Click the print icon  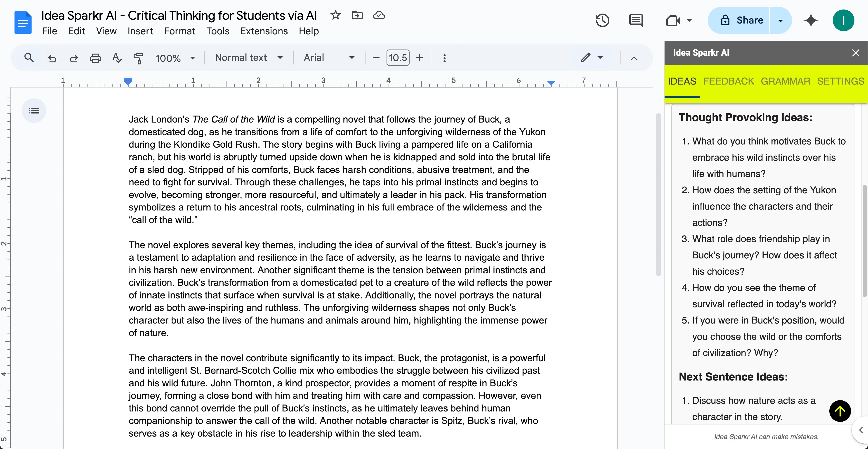coord(95,58)
